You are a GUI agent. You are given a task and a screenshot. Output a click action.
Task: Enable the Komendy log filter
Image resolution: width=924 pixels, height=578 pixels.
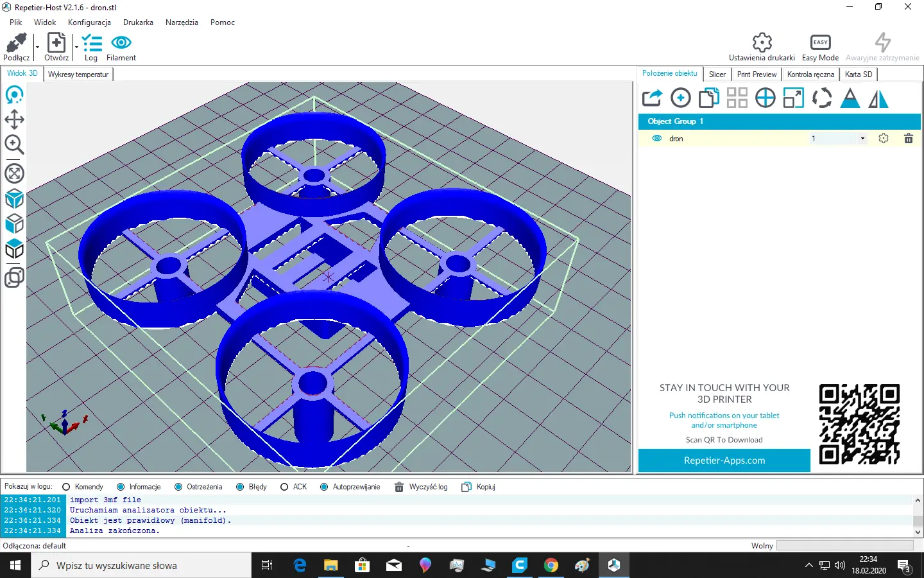pyautogui.click(x=66, y=487)
